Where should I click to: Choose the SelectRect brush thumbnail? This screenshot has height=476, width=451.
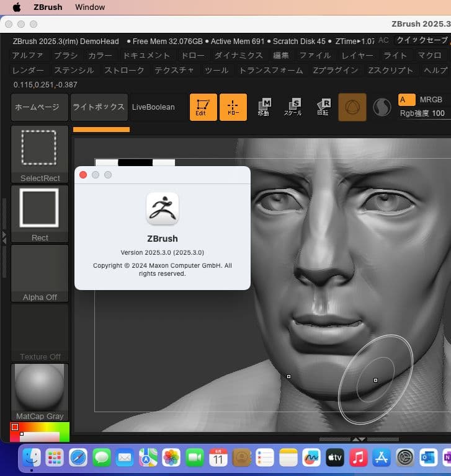(x=40, y=154)
